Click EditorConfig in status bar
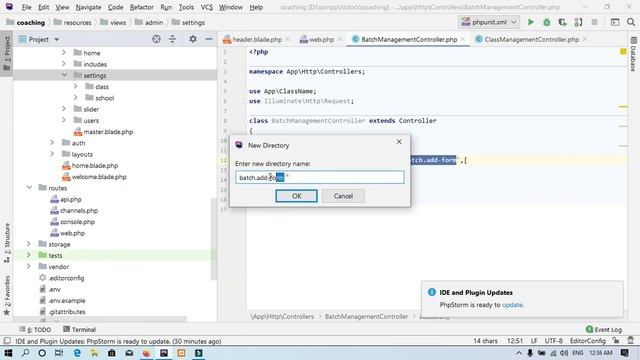 587,341
